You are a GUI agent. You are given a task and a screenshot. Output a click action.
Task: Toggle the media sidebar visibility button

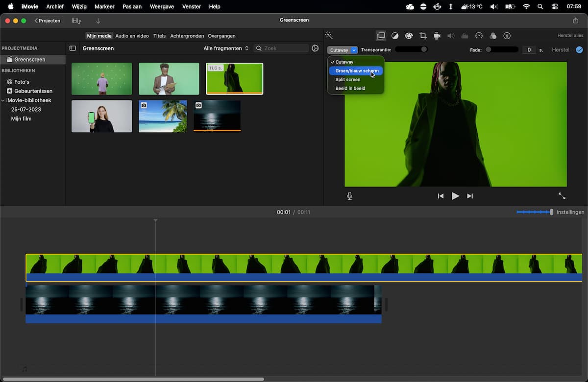[x=73, y=48]
